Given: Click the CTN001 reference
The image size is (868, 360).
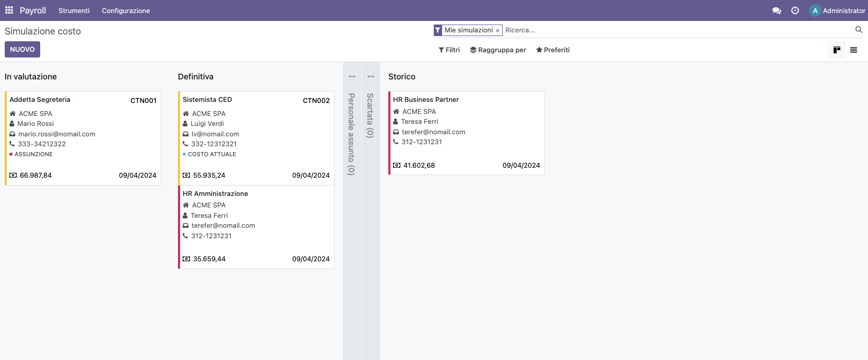Looking at the screenshot, I should pyautogui.click(x=144, y=100).
